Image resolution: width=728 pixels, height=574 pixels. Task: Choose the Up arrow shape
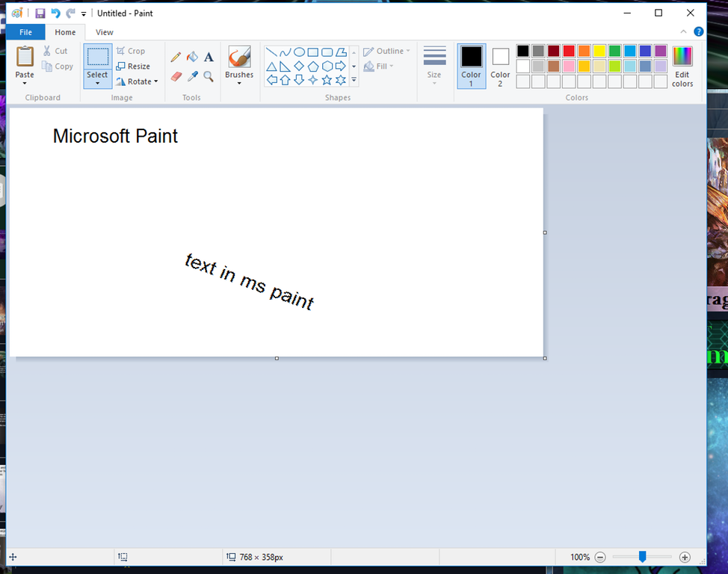tap(285, 80)
